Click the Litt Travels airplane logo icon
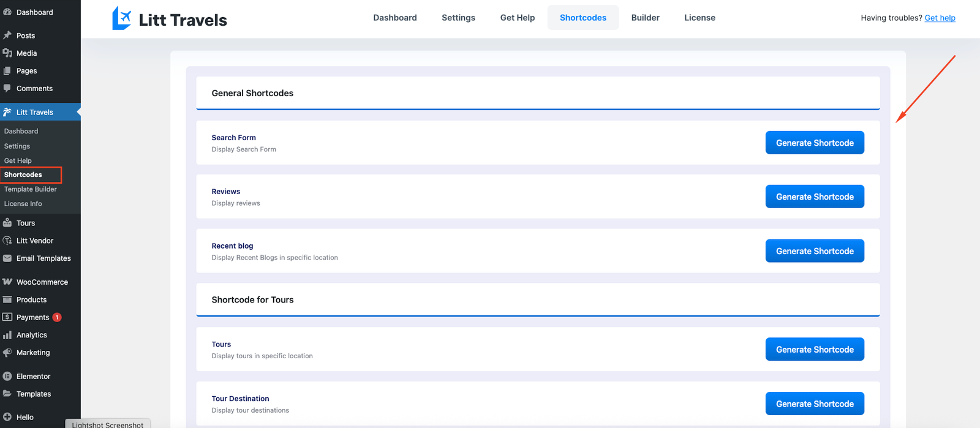The height and width of the screenshot is (428, 980). point(121,18)
